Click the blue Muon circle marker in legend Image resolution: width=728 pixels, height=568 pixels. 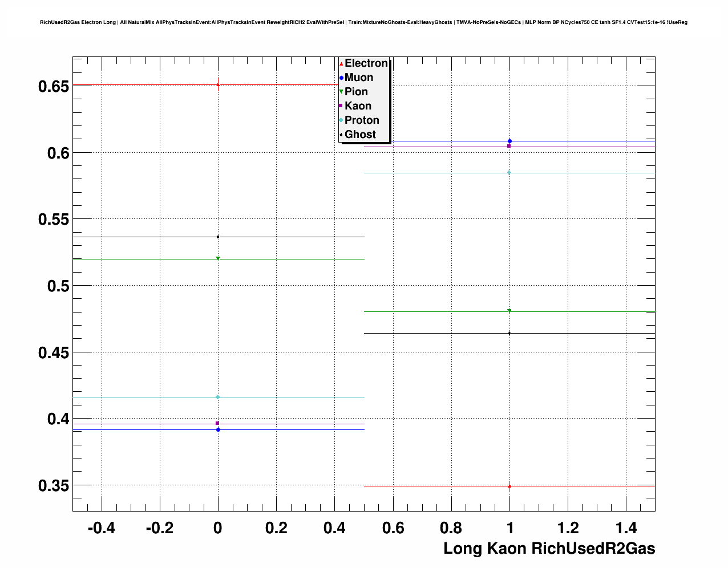pos(341,78)
